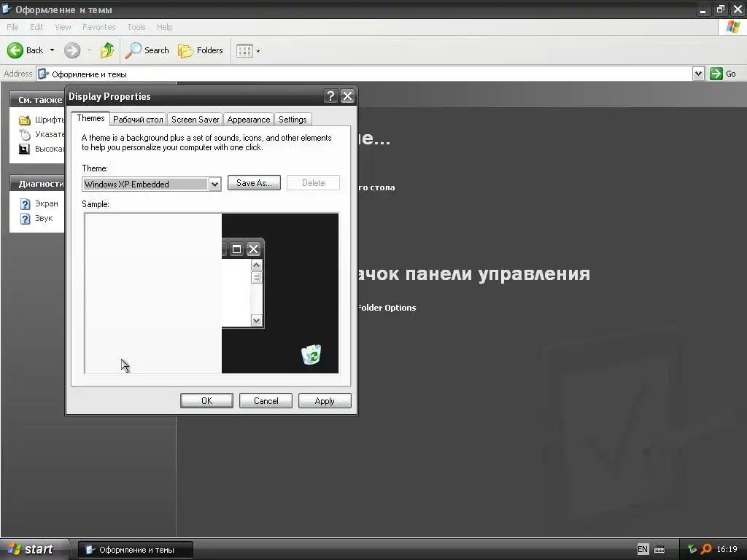The height and width of the screenshot is (560, 747).
Task: Click the network tray icon
Action: pyautogui.click(x=692, y=549)
